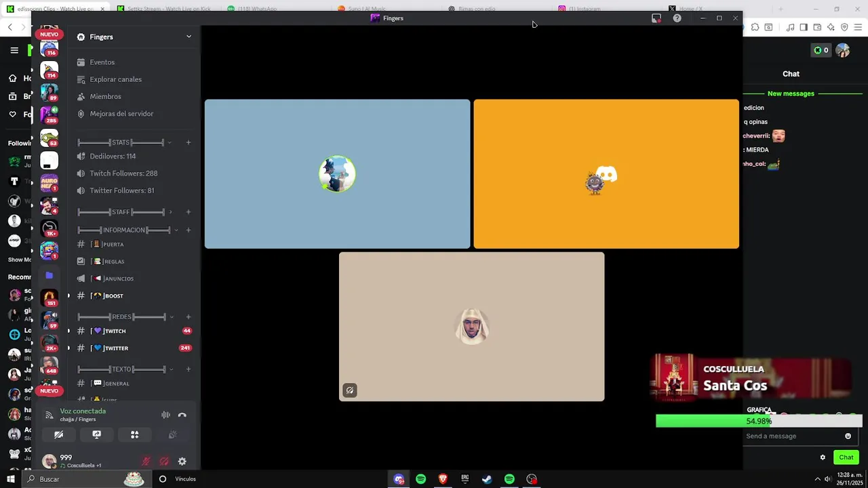The image size is (868, 488).
Task: Open Kick profile avatar in browser
Action: 843,50
